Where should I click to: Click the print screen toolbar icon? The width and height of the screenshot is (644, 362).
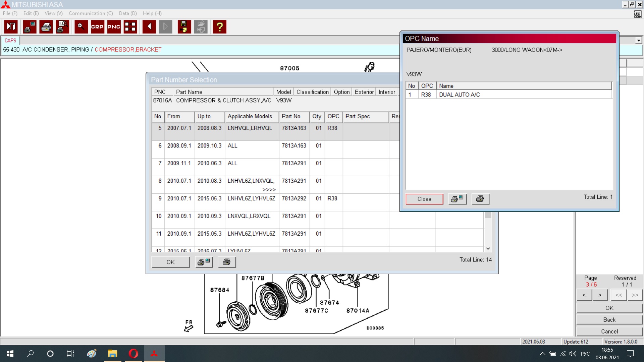tap(30, 27)
